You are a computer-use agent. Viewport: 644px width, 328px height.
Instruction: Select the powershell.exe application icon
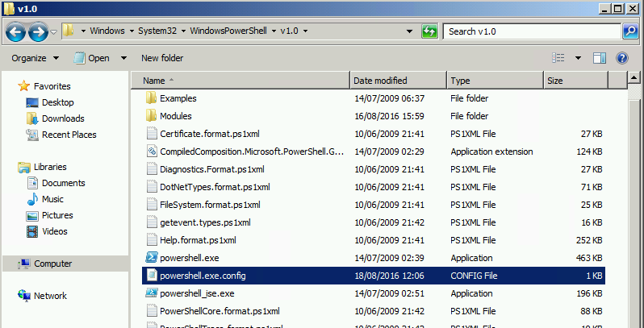coord(150,257)
